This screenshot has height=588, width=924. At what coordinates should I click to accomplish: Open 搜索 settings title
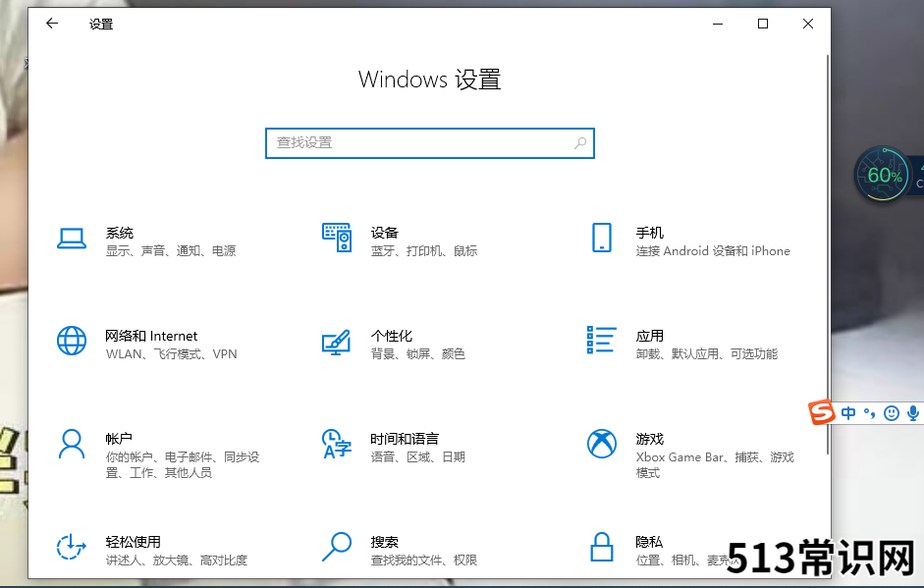tap(384, 542)
